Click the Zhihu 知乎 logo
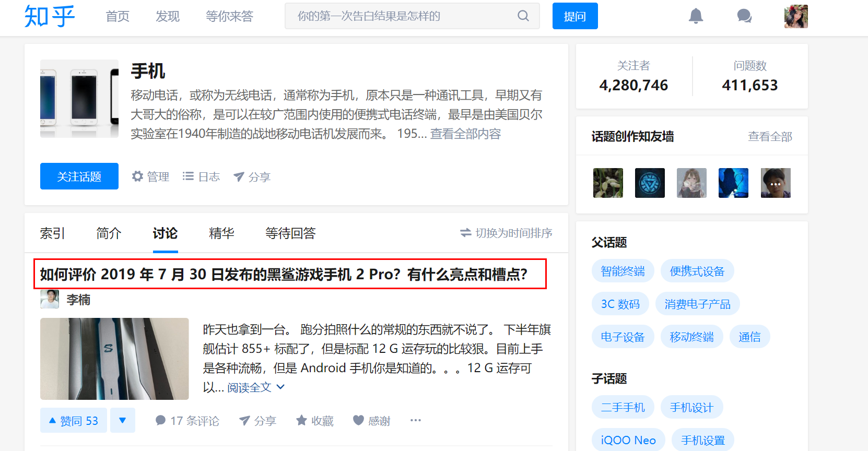 tap(50, 16)
